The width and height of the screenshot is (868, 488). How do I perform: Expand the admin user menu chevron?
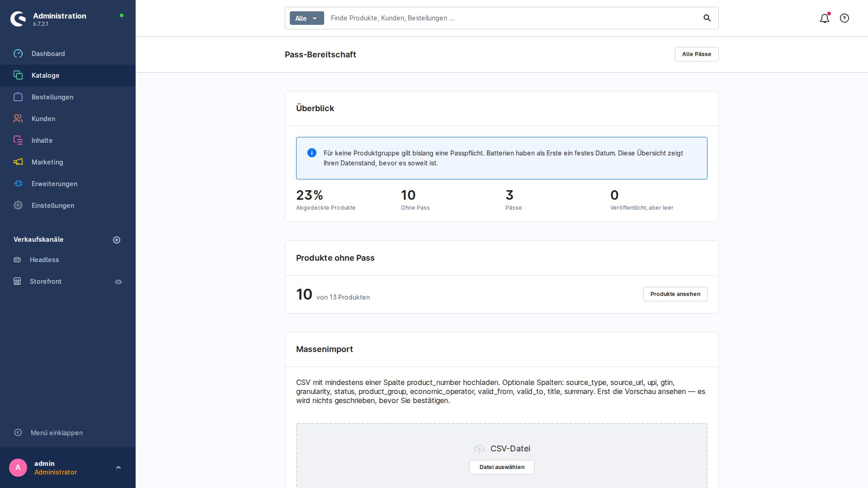point(118,468)
